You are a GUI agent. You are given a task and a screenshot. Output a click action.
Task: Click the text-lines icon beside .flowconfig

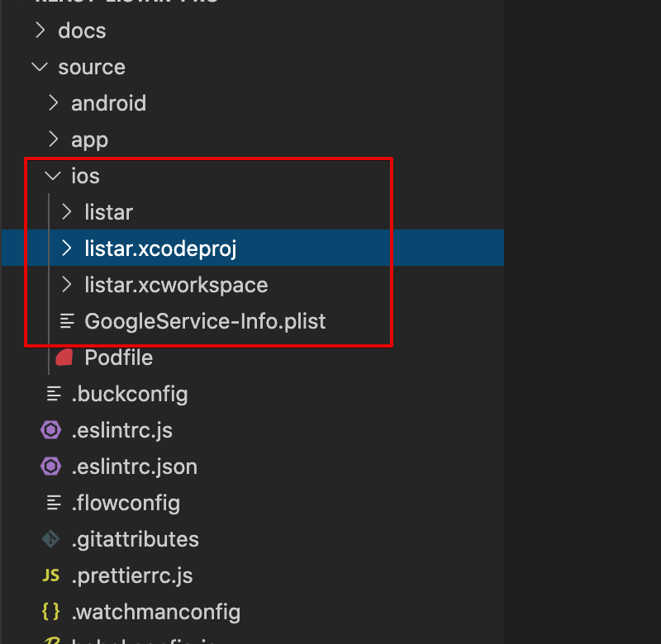(54, 503)
